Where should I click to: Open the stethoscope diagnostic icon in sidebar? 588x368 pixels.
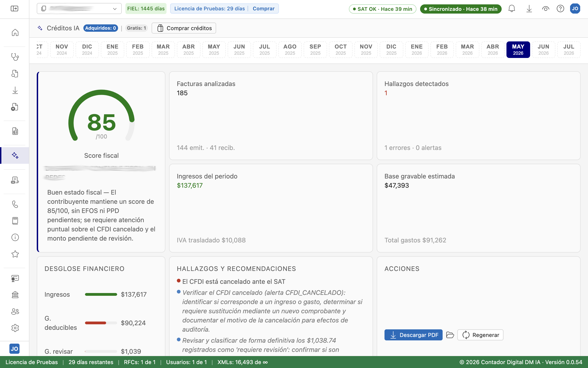point(15,57)
